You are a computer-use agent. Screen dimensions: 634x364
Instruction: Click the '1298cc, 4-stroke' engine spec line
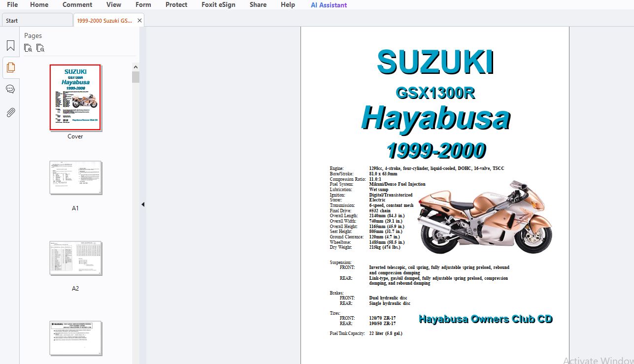point(436,168)
